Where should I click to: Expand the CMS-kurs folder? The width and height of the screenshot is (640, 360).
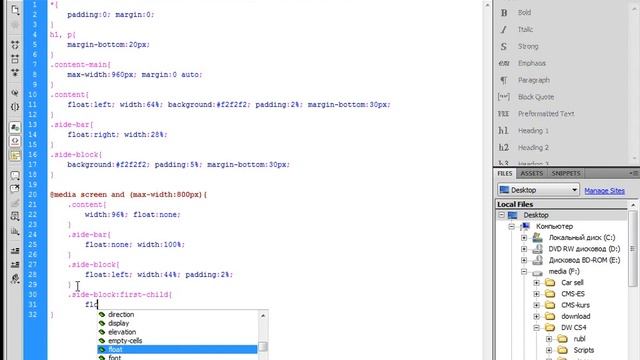click(537, 305)
